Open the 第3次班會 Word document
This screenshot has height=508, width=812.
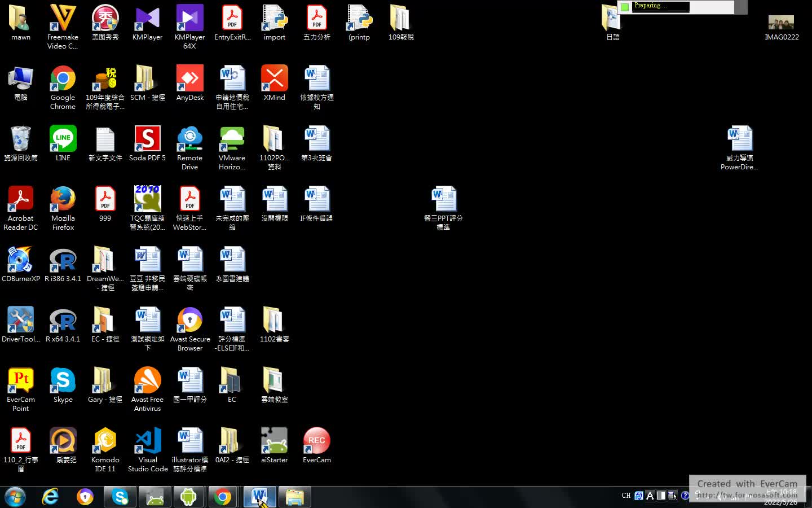[317, 143]
